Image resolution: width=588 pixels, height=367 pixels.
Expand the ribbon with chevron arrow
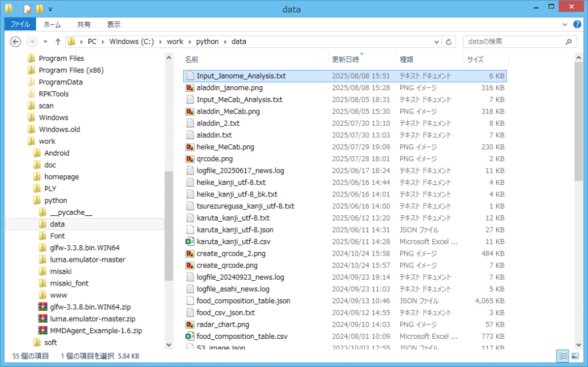click(x=566, y=25)
